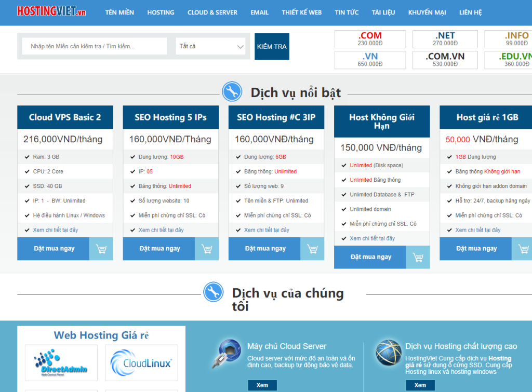Click Xem button under Dịch vụ Hosting chất lượng cao
Image resolution: width=532 pixels, height=392 pixels.
coord(420,385)
